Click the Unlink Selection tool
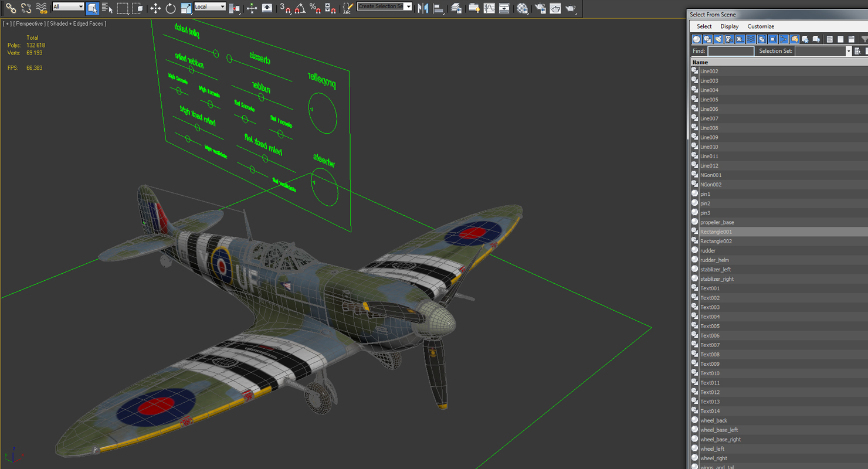Screen dimensions: 868x469 pyautogui.click(x=26, y=8)
